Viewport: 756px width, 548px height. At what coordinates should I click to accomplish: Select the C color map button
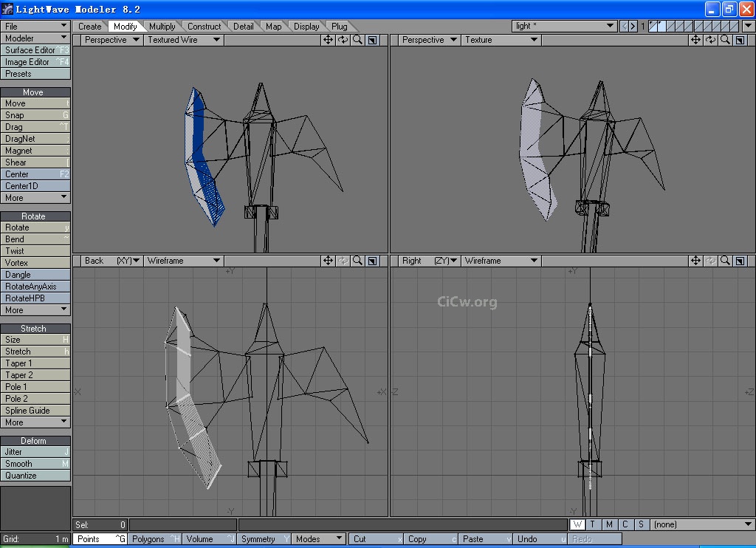[x=625, y=524]
